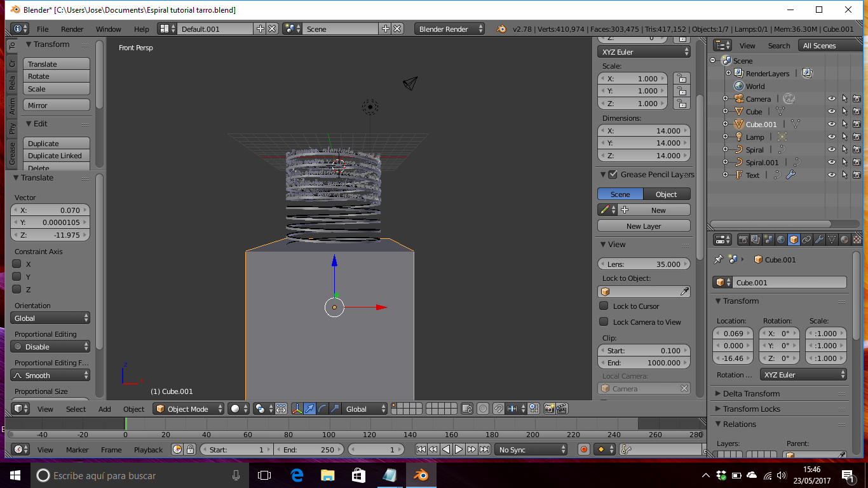Switch grease pencil source to Object
The width and height of the screenshot is (868, 488).
pyautogui.click(x=667, y=194)
